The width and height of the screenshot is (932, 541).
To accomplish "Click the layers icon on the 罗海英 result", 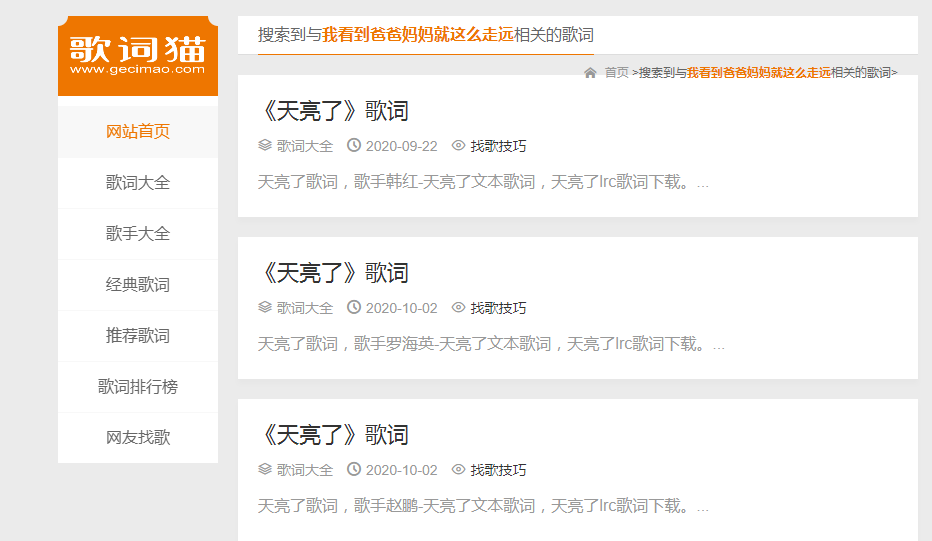I will [265, 307].
